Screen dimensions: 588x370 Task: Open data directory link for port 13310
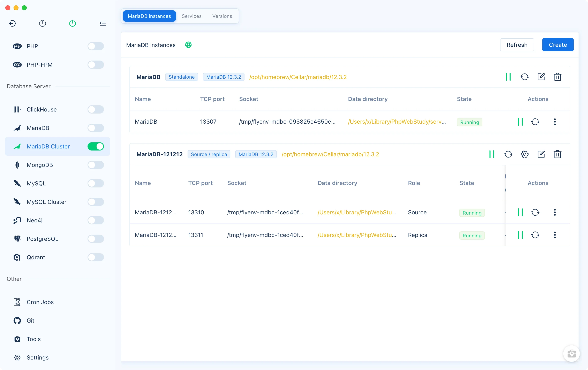357,212
